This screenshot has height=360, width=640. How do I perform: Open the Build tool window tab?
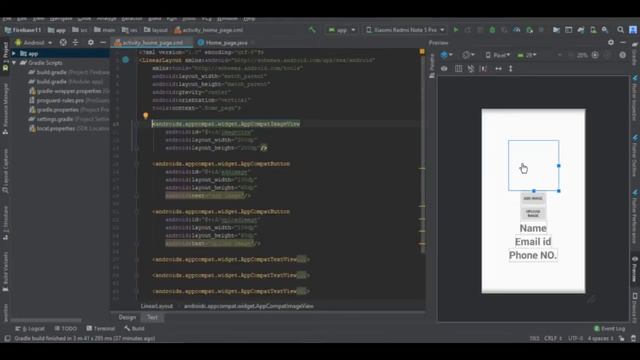(x=134, y=329)
